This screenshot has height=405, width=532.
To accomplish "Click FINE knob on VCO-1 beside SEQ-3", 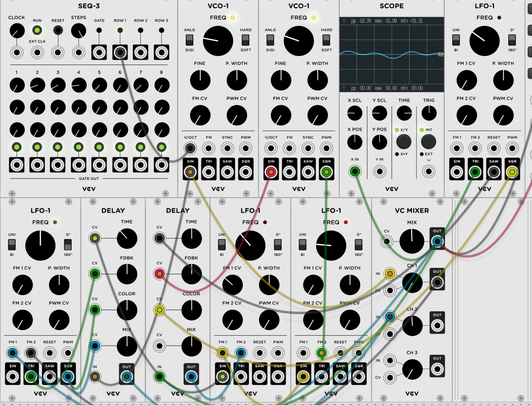I will [x=200, y=80].
